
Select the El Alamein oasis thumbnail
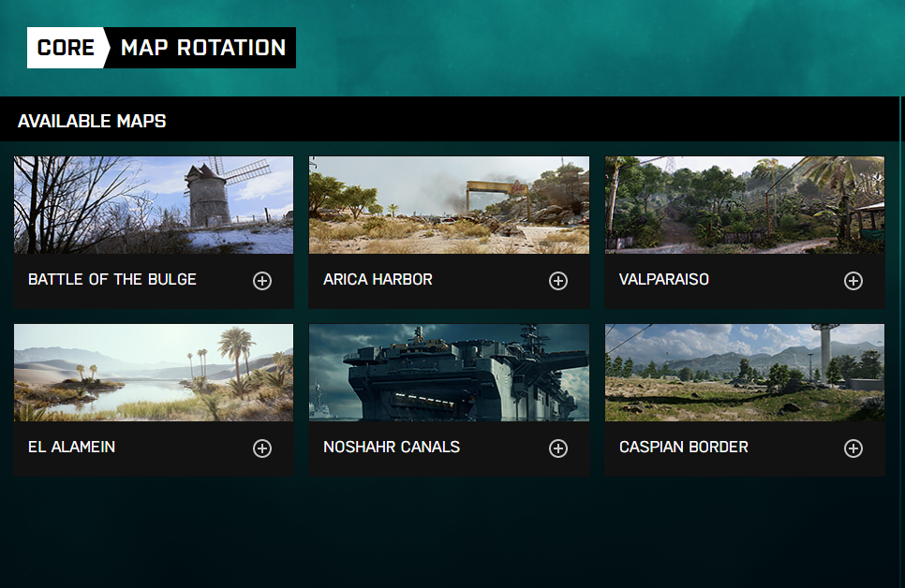click(154, 373)
